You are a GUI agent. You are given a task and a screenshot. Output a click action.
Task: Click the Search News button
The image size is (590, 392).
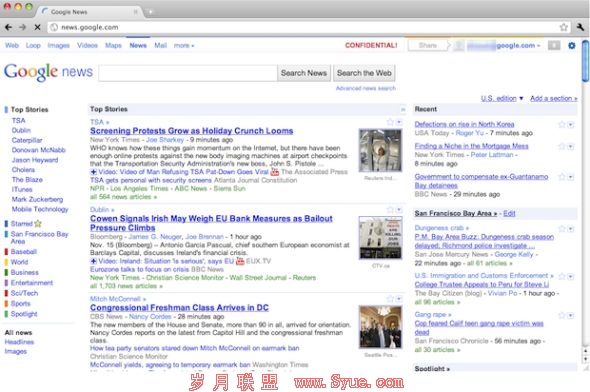[304, 73]
